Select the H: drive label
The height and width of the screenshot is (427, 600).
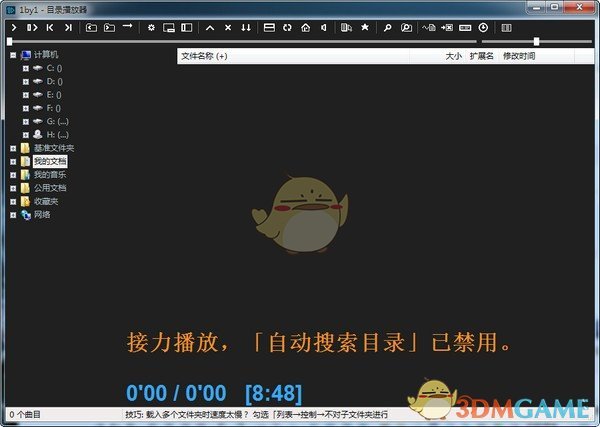58,135
